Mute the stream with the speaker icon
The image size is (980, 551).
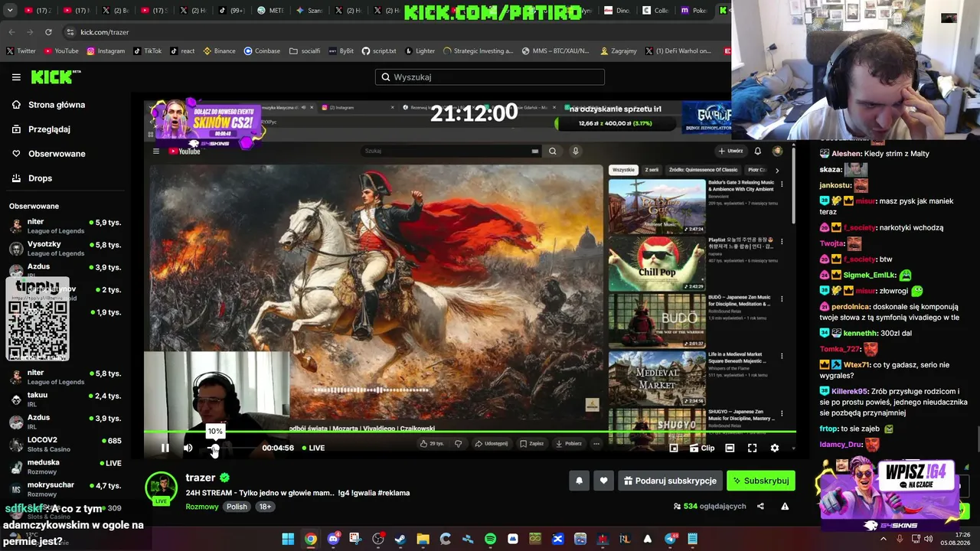point(188,448)
